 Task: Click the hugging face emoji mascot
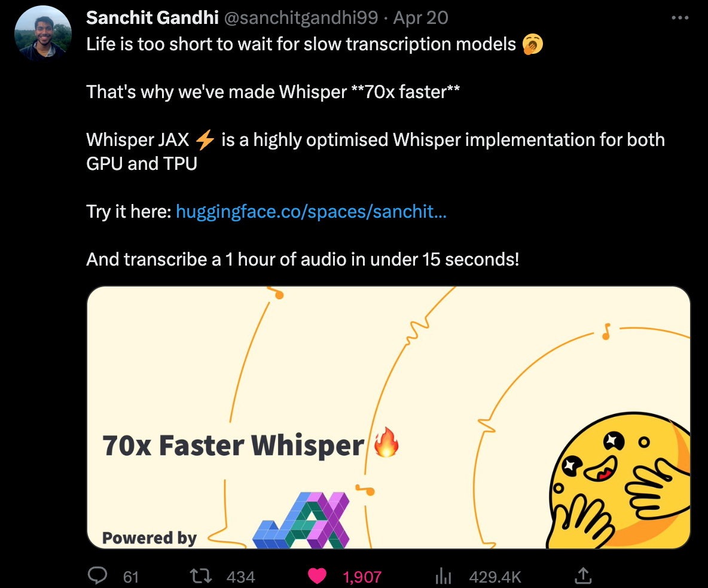tap(618, 480)
